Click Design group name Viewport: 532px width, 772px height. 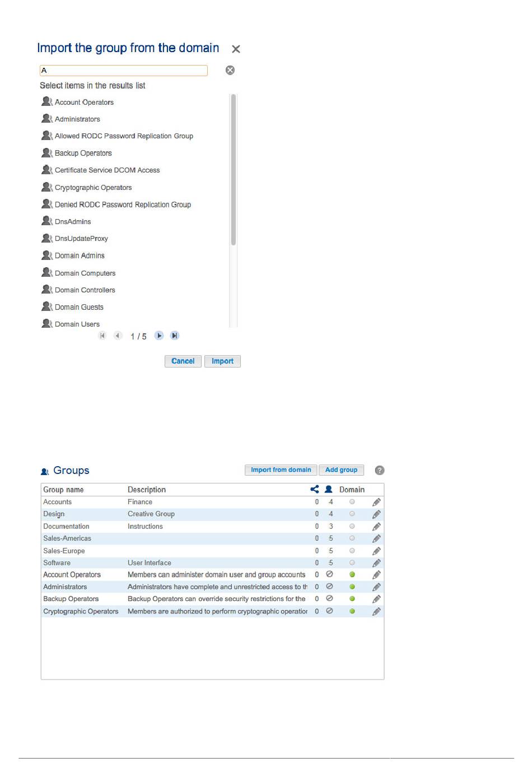(54, 514)
